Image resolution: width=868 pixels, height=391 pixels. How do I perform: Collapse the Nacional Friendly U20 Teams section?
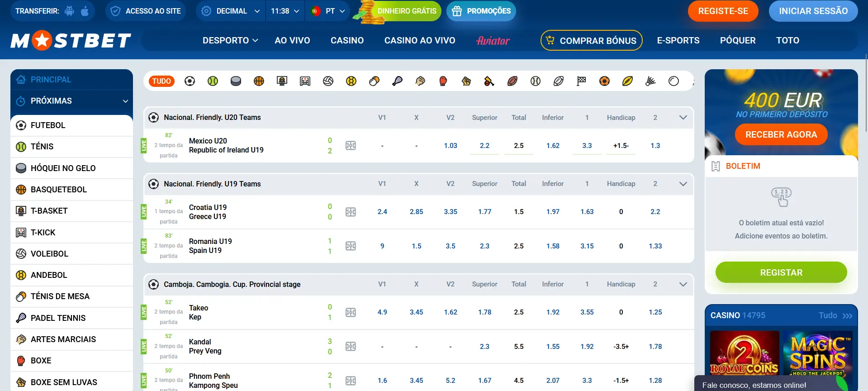683,117
